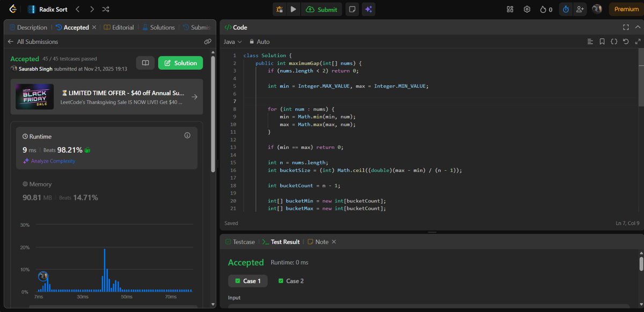The height and width of the screenshot is (312, 644).
Task: Select the Memory stats card
Action: point(107,192)
